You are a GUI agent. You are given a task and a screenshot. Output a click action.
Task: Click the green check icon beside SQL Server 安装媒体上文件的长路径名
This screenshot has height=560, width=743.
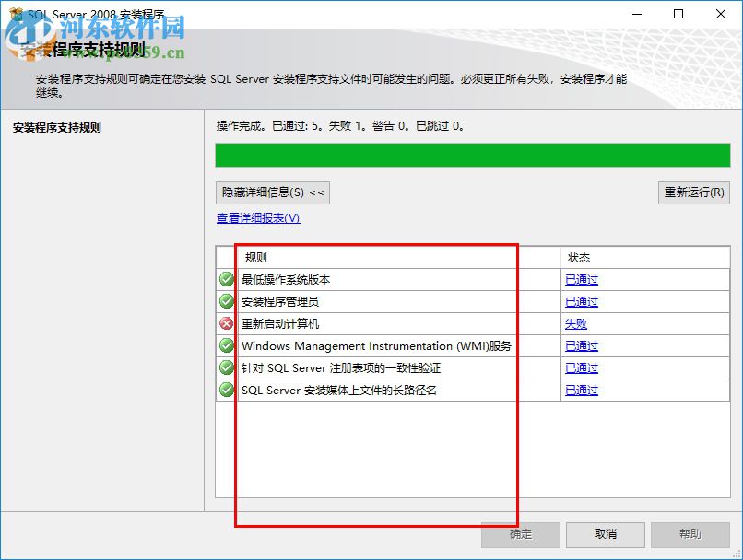click(x=226, y=390)
